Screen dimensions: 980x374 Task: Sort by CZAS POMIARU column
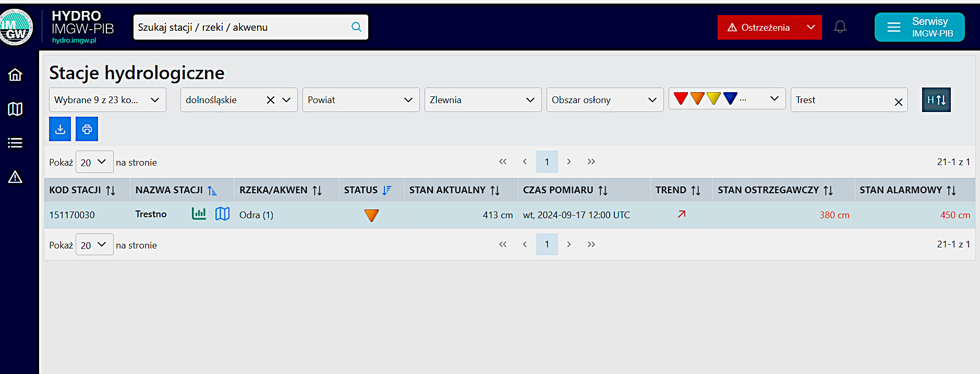pos(603,191)
